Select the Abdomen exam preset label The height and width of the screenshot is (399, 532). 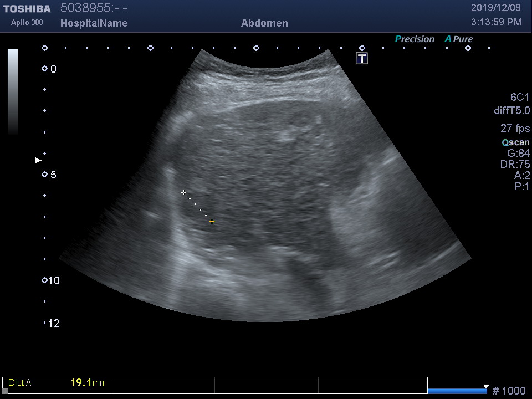[x=264, y=23]
